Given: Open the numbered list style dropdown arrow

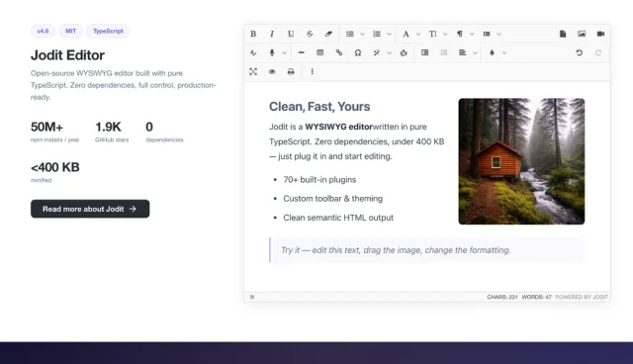Looking at the screenshot, I should point(389,34).
